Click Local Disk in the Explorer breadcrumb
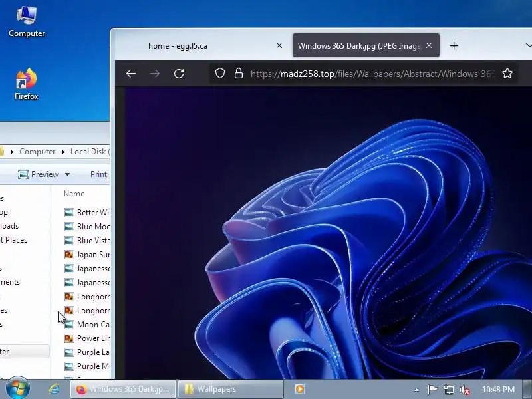This screenshot has width=532, height=399. pyautogui.click(x=90, y=152)
